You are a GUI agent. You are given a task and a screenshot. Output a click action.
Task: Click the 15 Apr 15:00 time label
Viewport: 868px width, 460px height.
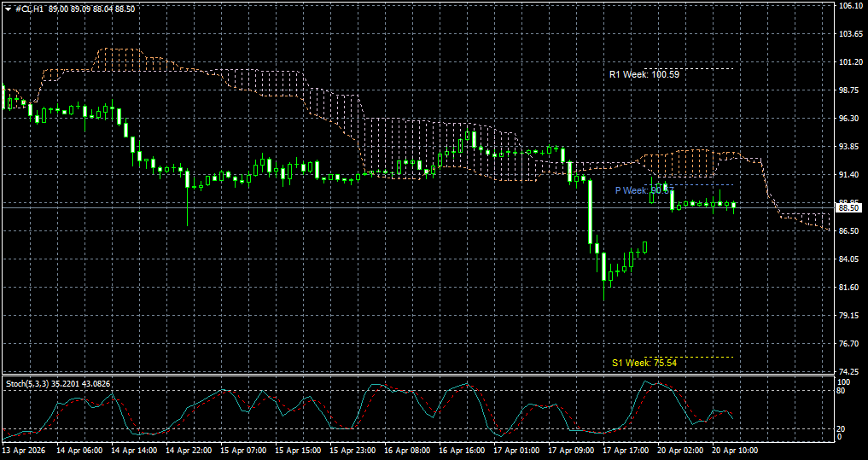point(299,451)
